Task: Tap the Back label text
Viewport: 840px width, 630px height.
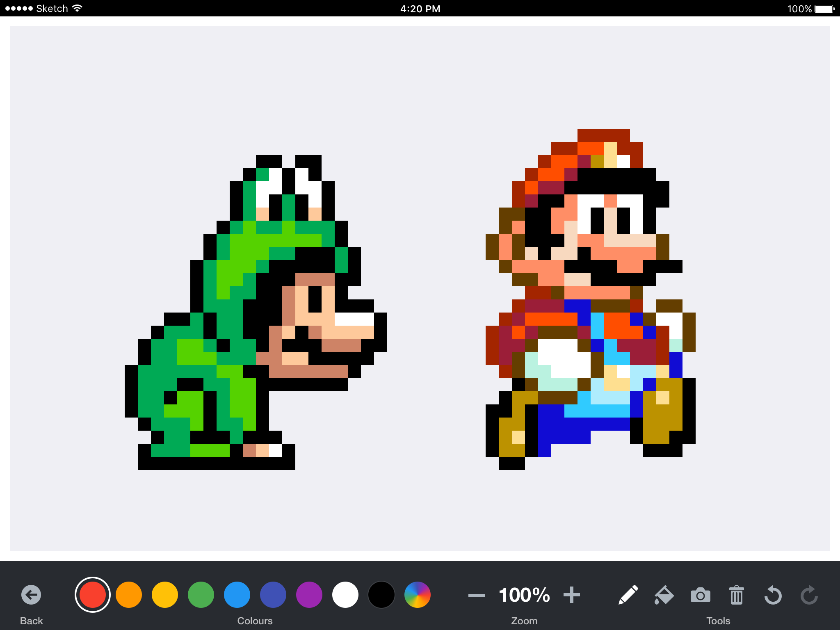Action: (x=31, y=621)
